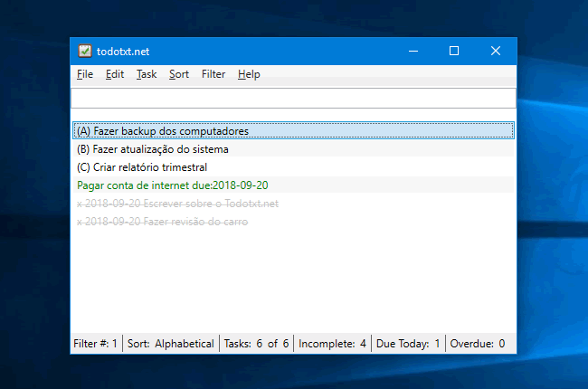Screen dimensions: 588x389
Task: Maximize the todotxt.net window
Action: pos(454,51)
